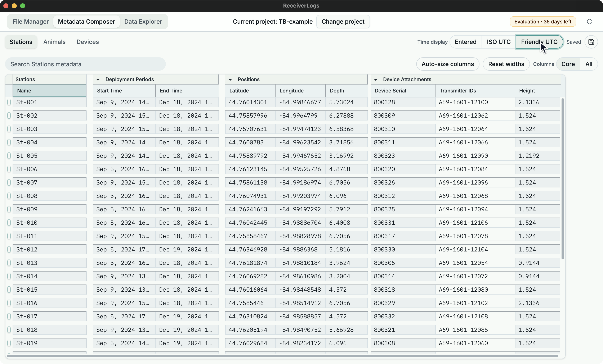
Task: Click the Longitude column header
Action: tap(300, 91)
